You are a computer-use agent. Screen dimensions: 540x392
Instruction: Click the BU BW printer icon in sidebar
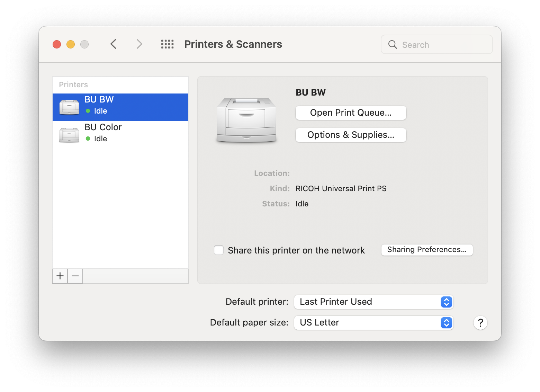click(x=69, y=107)
